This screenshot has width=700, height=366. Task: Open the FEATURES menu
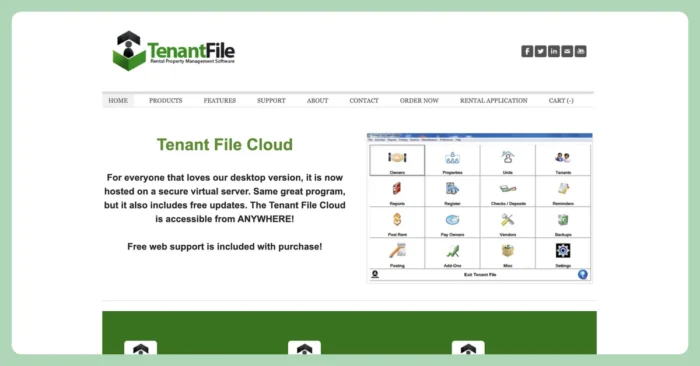[220, 100]
